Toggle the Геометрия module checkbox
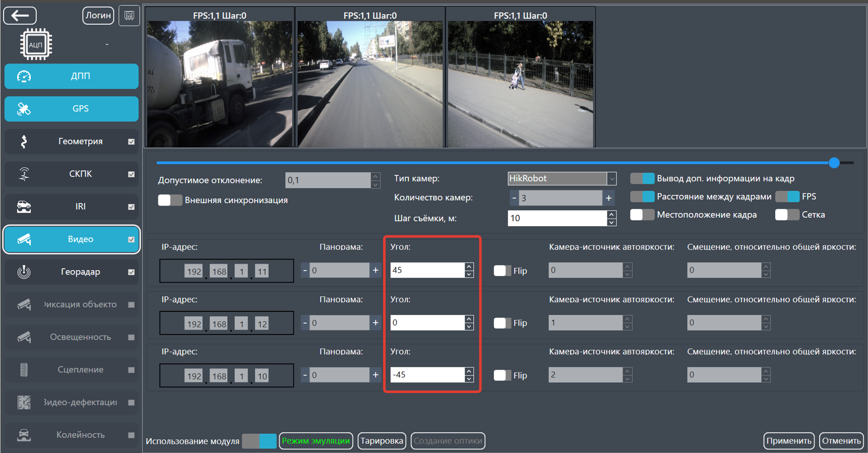This screenshot has width=868, height=453. [x=132, y=142]
